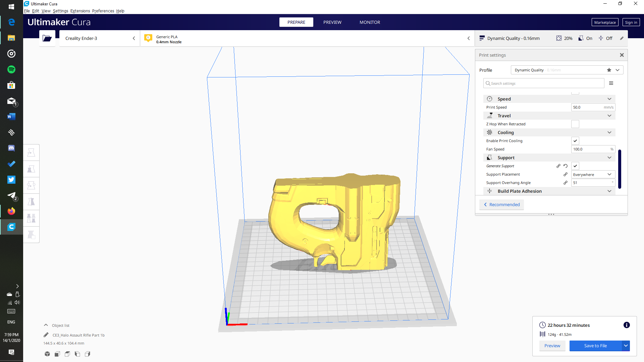Switch to front view icon
Viewport: 644px width, 362px height.
click(x=57, y=354)
